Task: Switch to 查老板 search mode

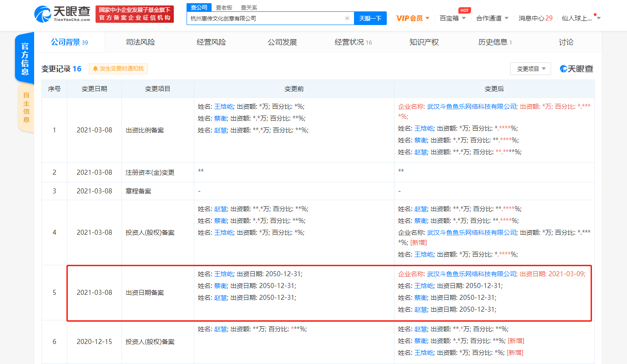Action: (224, 7)
